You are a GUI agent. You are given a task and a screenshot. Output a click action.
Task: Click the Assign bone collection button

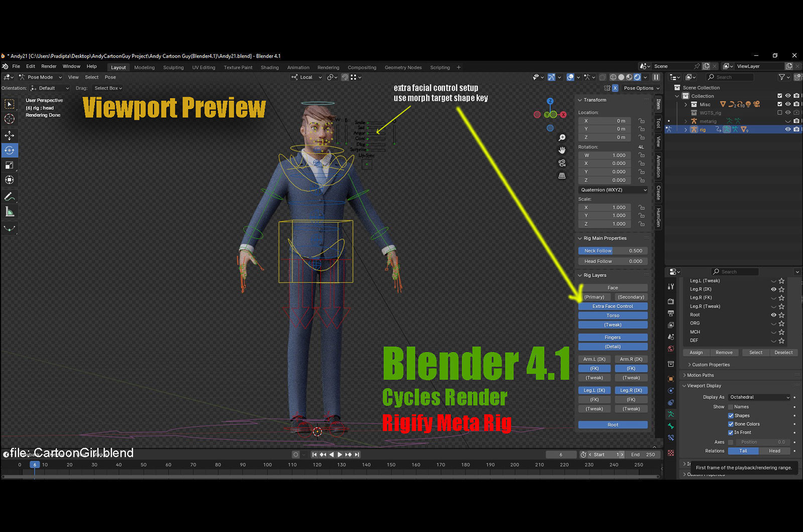(x=696, y=353)
